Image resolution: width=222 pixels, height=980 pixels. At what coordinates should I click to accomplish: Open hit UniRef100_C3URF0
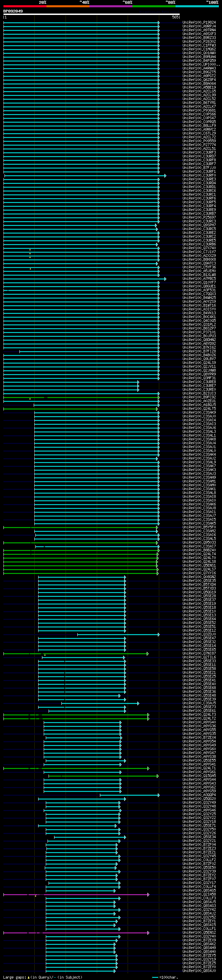point(199,175)
